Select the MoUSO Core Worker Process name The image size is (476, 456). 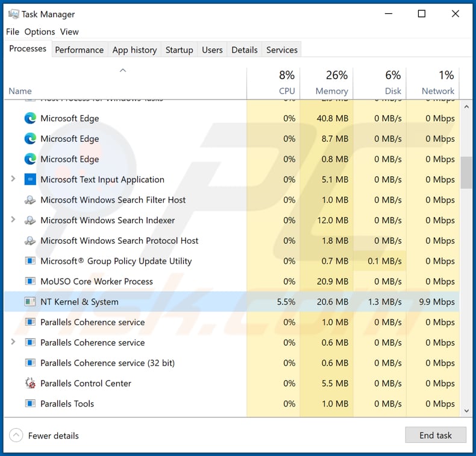point(96,281)
